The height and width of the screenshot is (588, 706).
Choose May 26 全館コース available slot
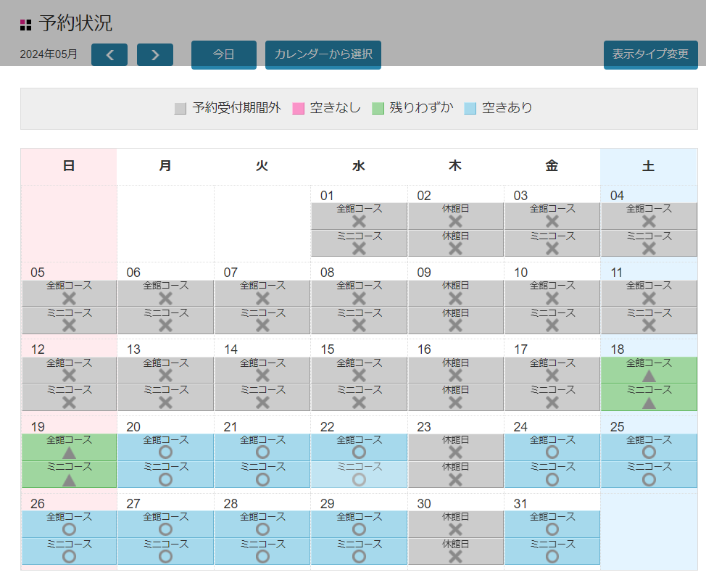(x=69, y=524)
